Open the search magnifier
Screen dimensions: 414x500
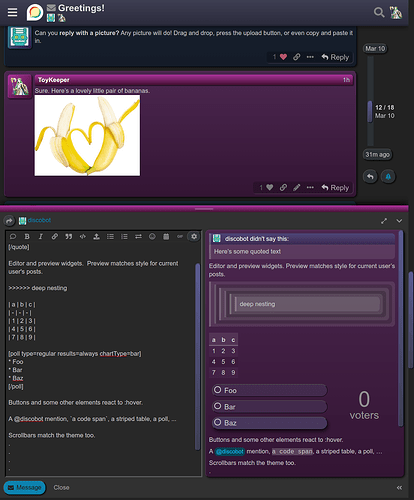(379, 13)
